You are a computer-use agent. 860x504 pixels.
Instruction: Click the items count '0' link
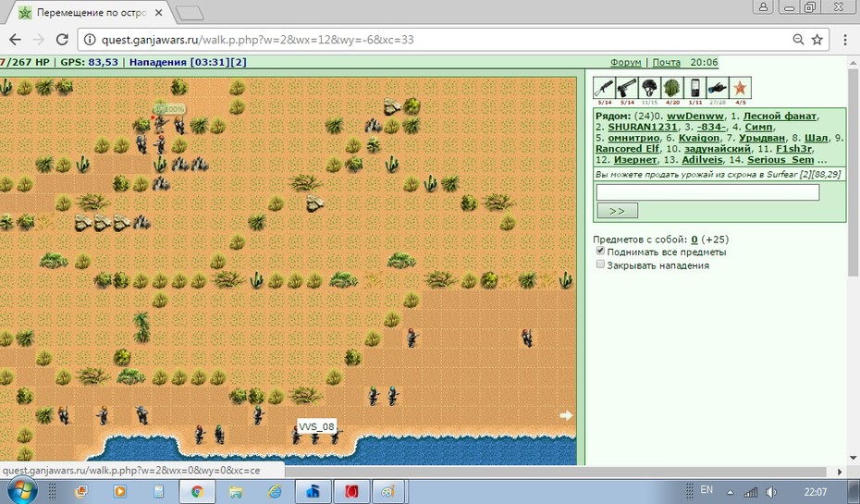(x=694, y=240)
